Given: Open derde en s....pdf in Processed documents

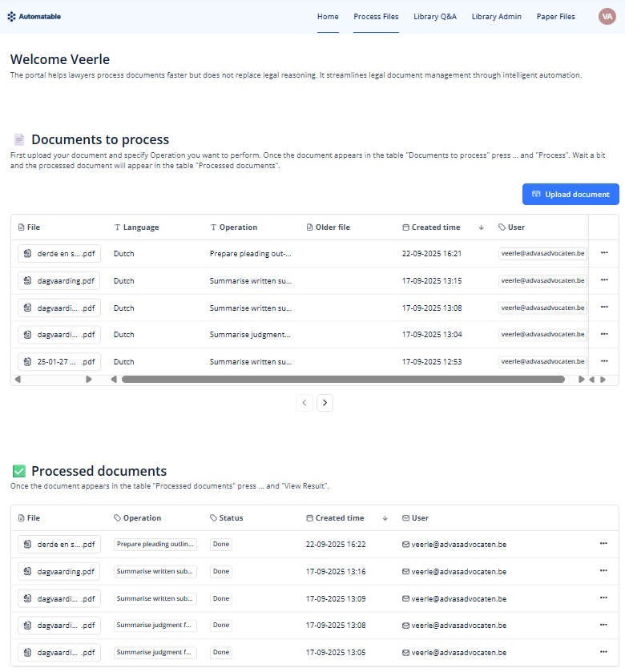Looking at the screenshot, I should click(59, 545).
